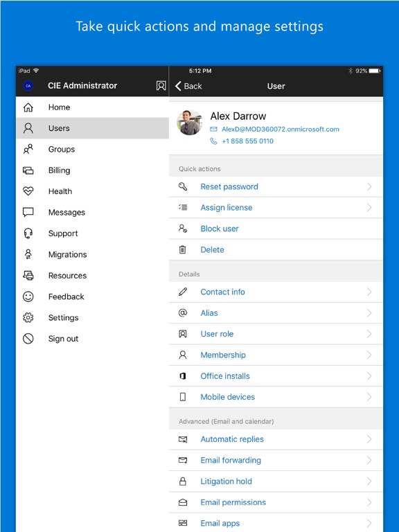Viewport: 399px width, 532px height.
Task: Click the Block user icon
Action: point(183,229)
